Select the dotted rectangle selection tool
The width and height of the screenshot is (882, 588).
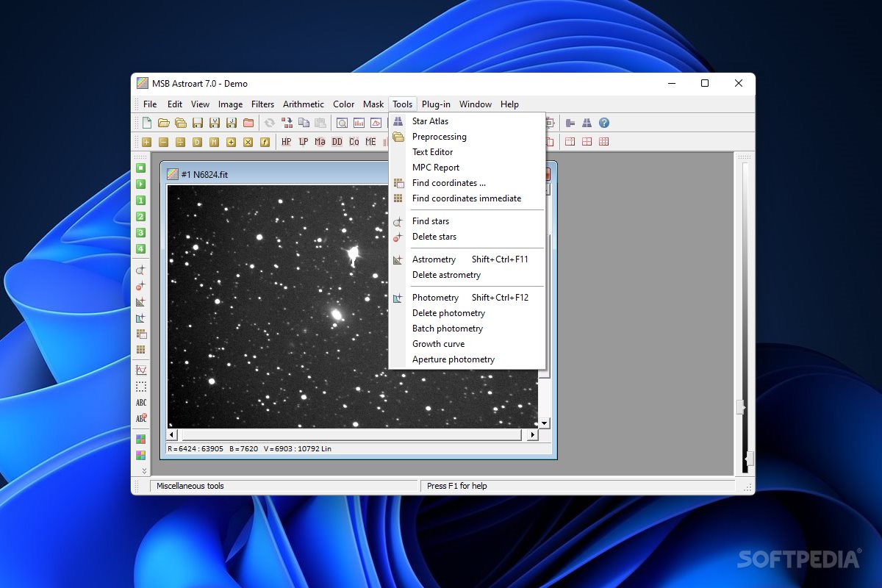pos(140,386)
